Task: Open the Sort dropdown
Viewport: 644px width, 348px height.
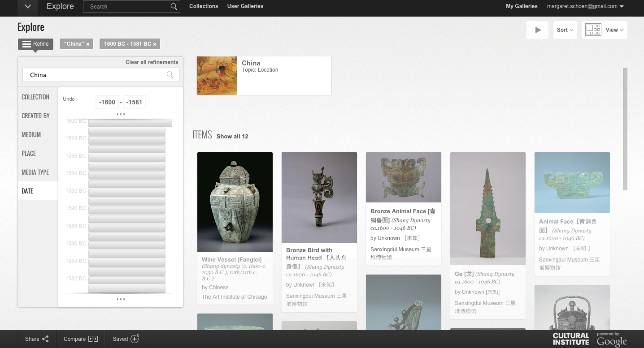Action: 565,30
